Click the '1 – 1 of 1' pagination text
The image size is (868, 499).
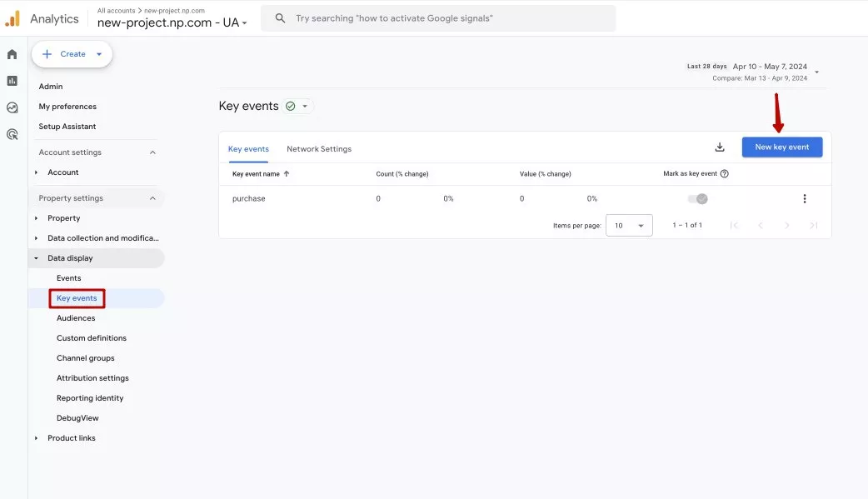687,225
